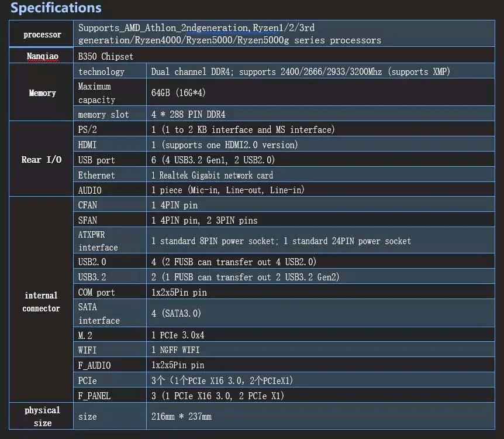The height and width of the screenshot is (439, 504).
Task: Click the PS/2 row label
Action: (x=87, y=129)
